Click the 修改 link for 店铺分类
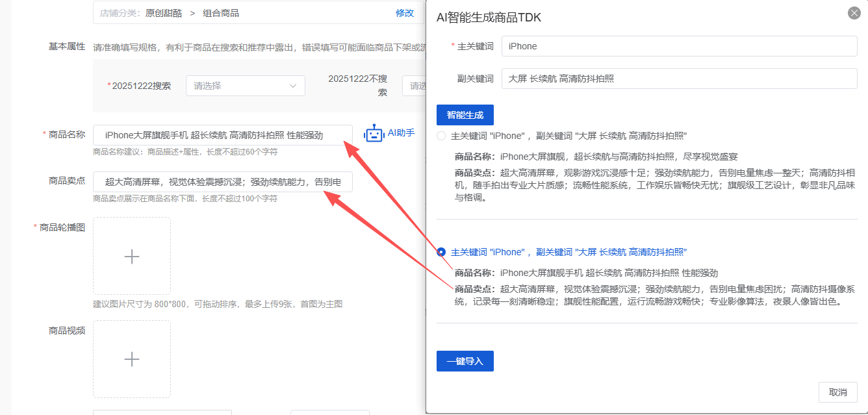Image resolution: width=868 pixels, height=415 pixels. point(405,13)
